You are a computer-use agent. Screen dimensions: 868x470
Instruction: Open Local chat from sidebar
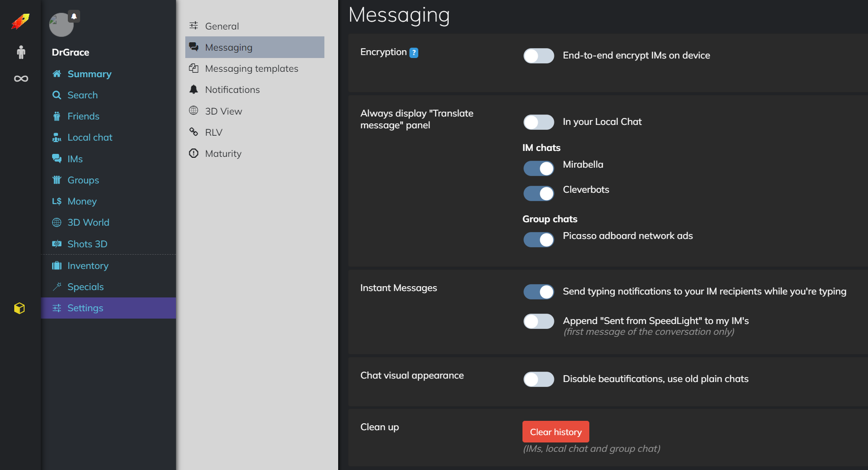click(90, 137)
